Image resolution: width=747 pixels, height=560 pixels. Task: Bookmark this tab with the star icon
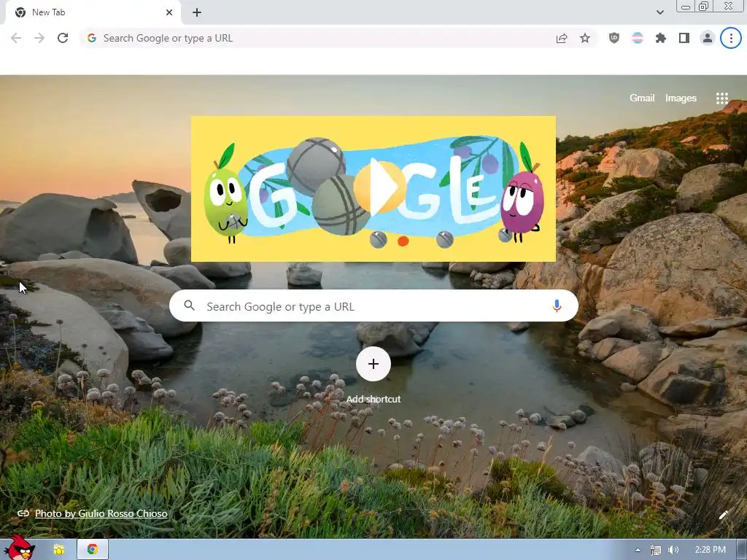585,38
